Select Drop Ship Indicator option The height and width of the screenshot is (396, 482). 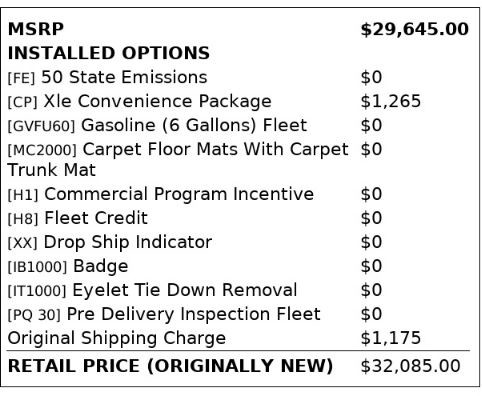pyautogui.click(x=128, y=242)
